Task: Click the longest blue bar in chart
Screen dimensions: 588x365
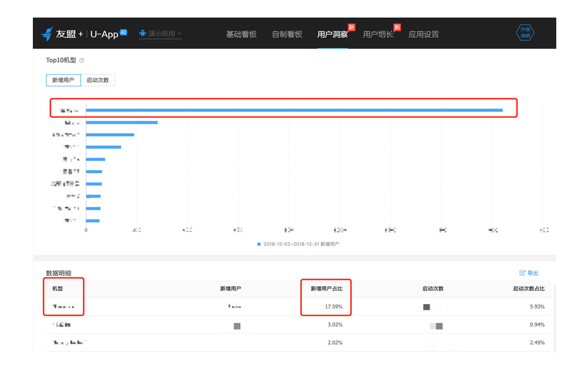Action: [x=295, y=111]
